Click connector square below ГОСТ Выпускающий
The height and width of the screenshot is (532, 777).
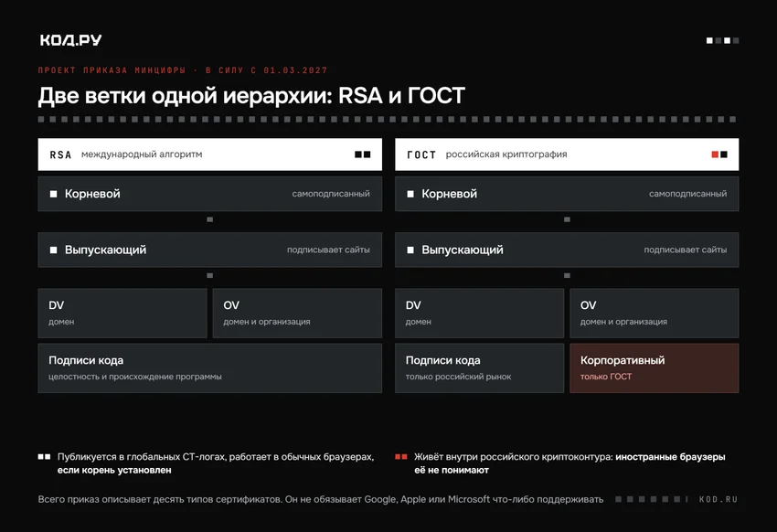(x=567, y=275)
